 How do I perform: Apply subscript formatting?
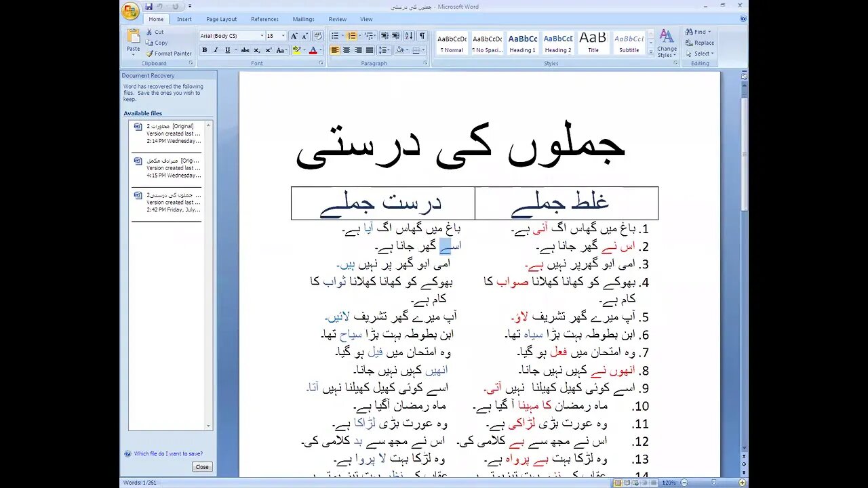(257, 50)
